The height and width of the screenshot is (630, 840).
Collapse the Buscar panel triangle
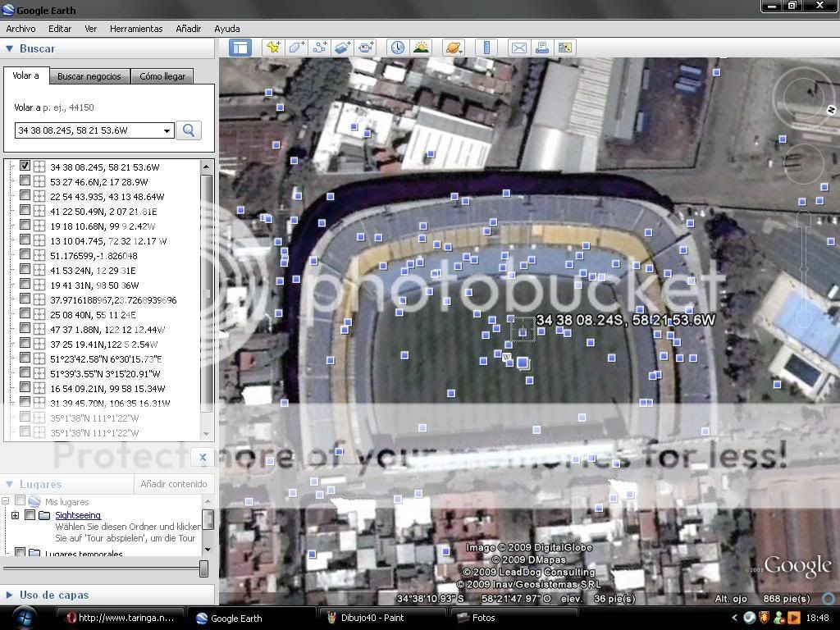[x=9, y=48]
